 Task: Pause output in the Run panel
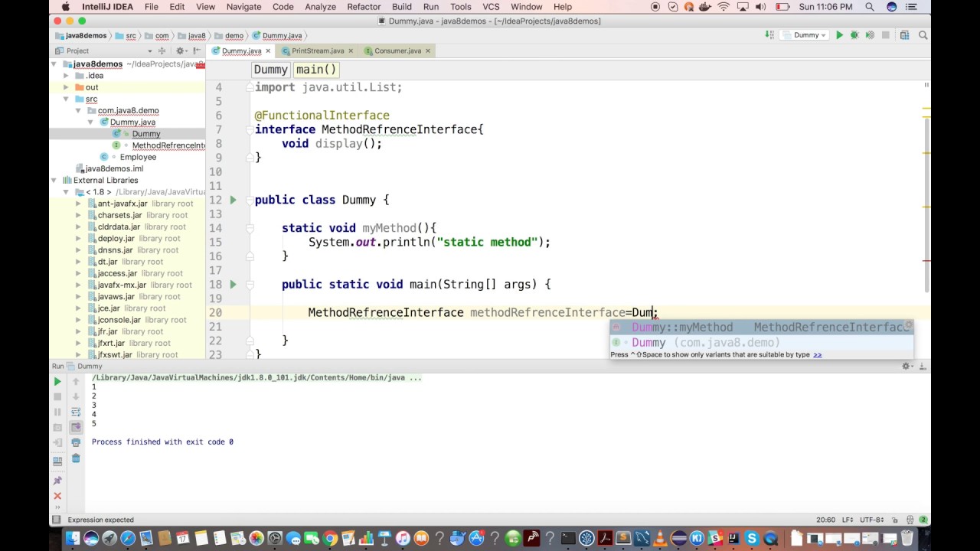(x=57, y=412)
